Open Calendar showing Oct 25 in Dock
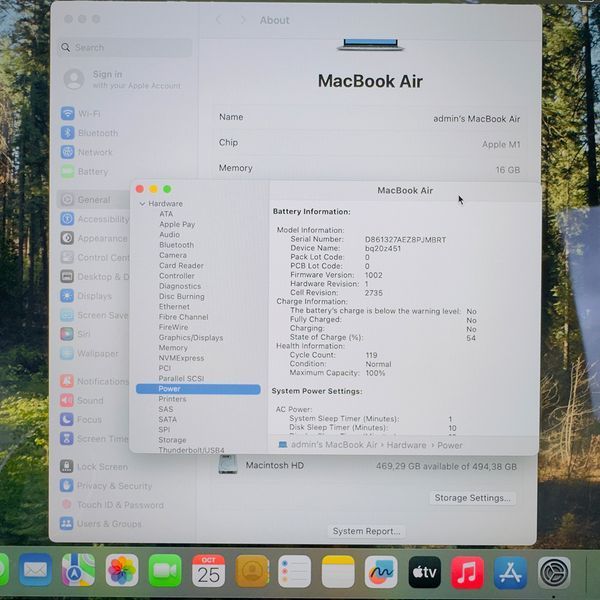Screen dimensions: 600x600 point(208,571)
